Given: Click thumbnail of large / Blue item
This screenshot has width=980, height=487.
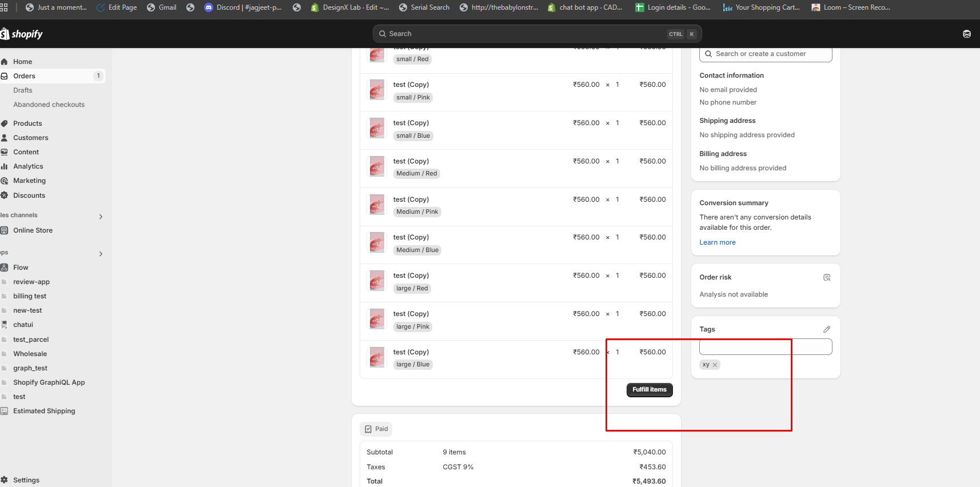Looking at the screenshot, I should [377, 357].
